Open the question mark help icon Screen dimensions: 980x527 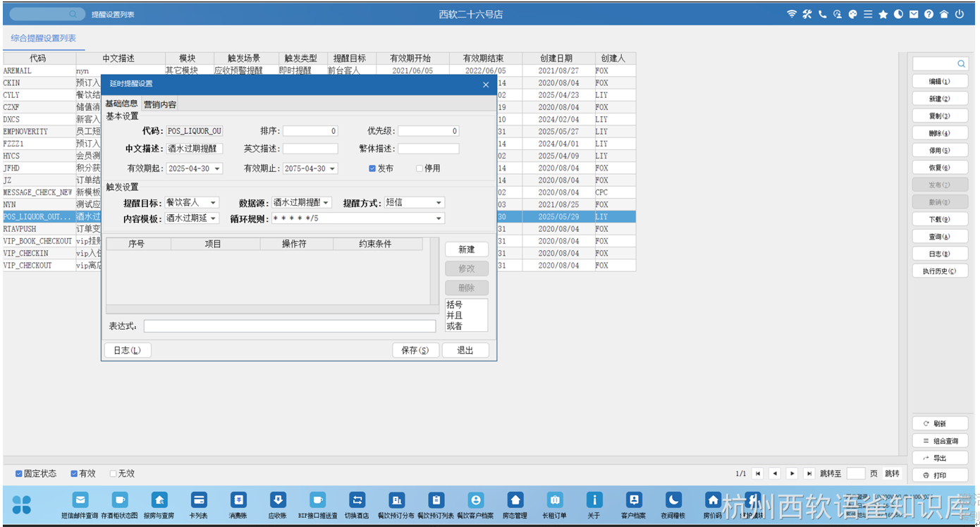(929, 14)
